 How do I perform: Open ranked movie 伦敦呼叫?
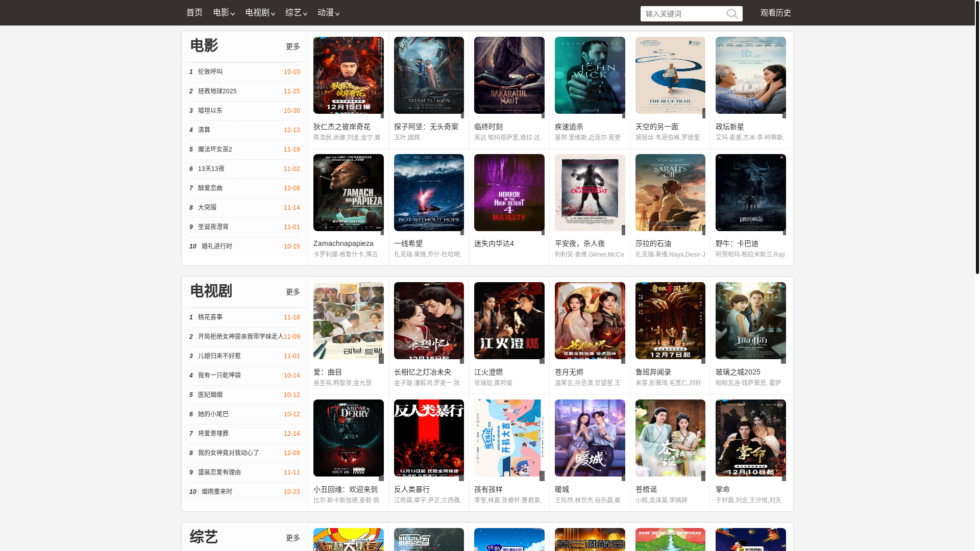(210, 72)
